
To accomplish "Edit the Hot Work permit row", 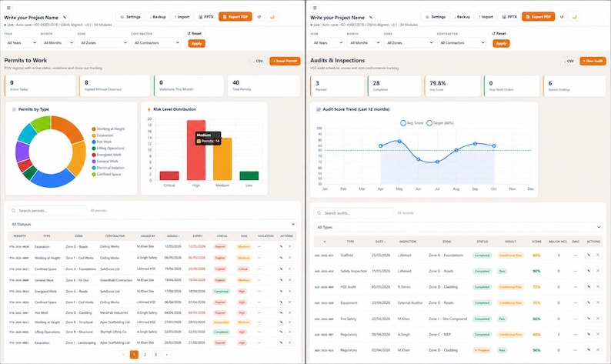I will click(x=281, y=312).
